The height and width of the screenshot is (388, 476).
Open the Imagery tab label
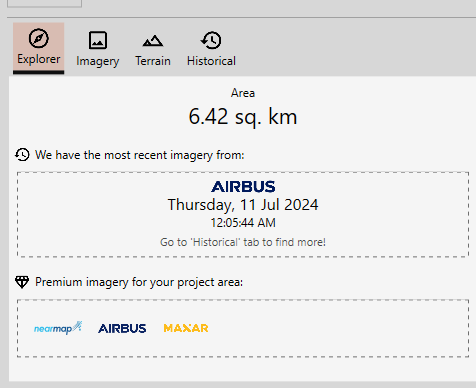[98, 61]
